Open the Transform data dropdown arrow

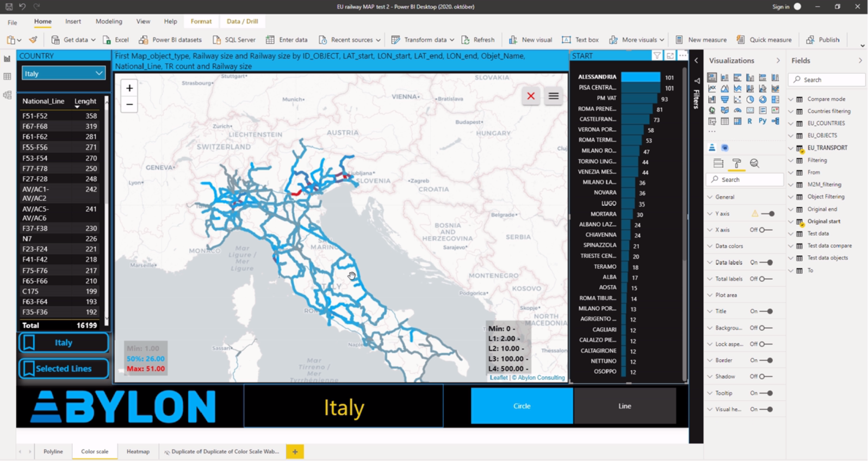(452, 40)
